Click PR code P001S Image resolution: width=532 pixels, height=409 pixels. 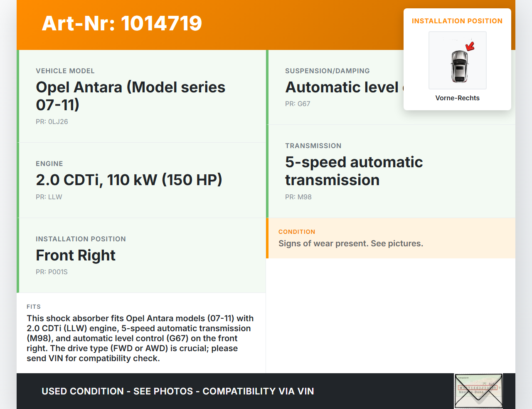[52, 272]
